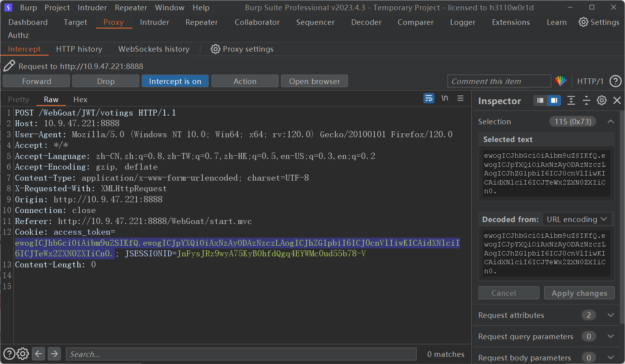625x364 pixels.
Task: Go to previous search match arrow
Action: [39, 354]
